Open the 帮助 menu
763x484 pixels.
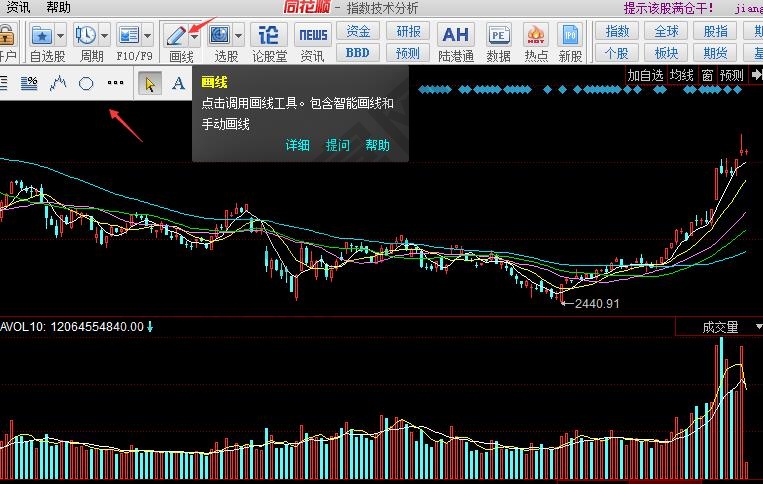pos(58,7)
